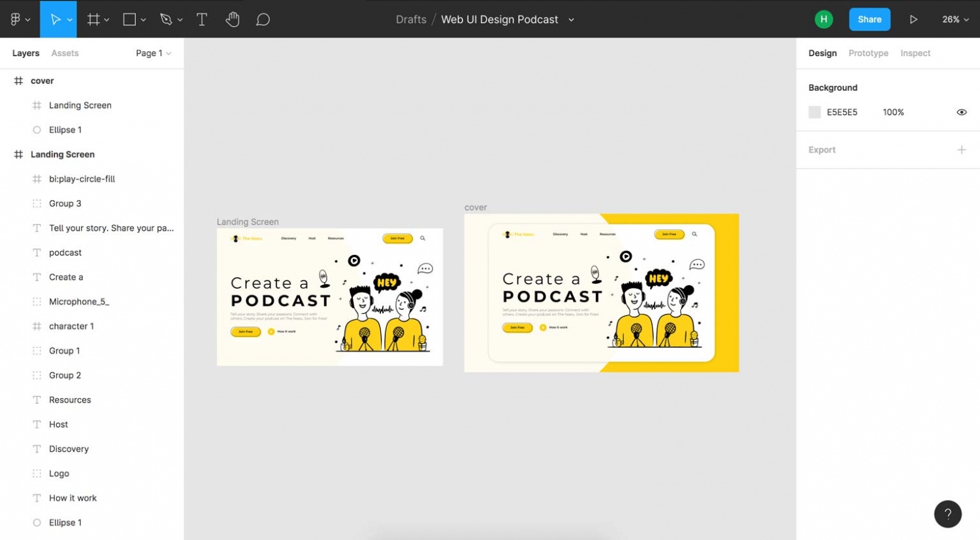This screenshot has width=980, height=540.
Task: Click the background color swatch
Action: pyautogui.click(x=815, y=112)
